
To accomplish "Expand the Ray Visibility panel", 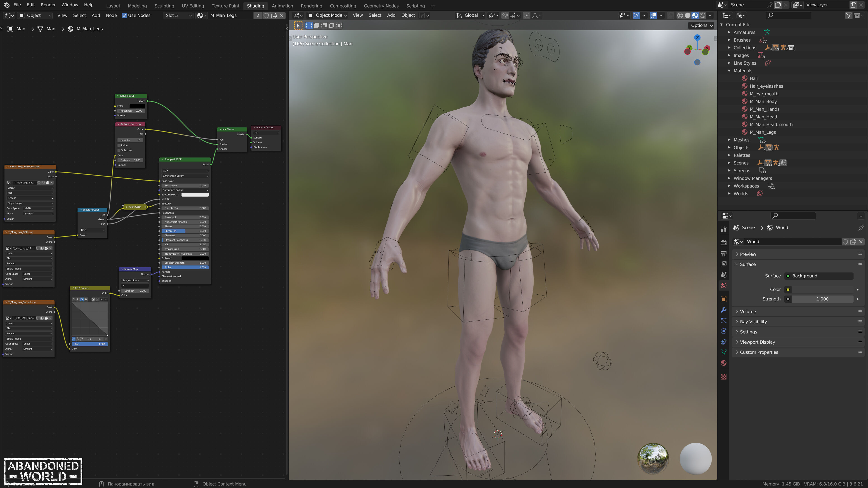I will click(753, 322).
